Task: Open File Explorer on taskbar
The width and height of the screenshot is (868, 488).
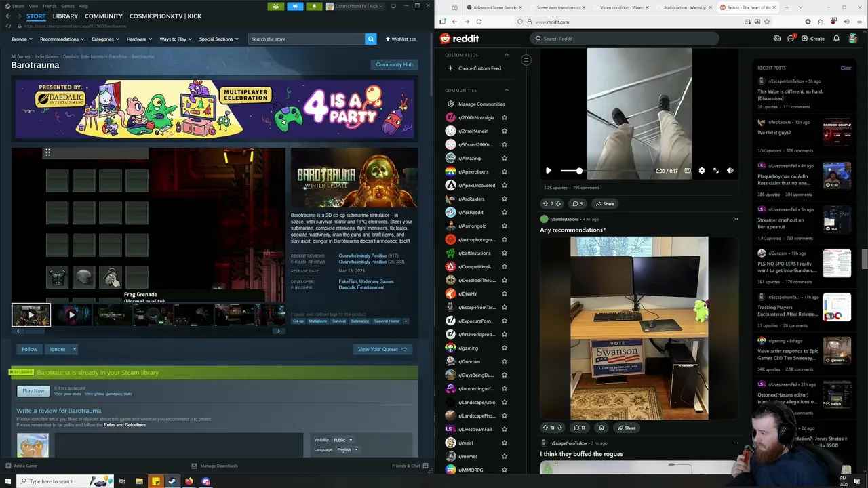Action: click(139, 481)
